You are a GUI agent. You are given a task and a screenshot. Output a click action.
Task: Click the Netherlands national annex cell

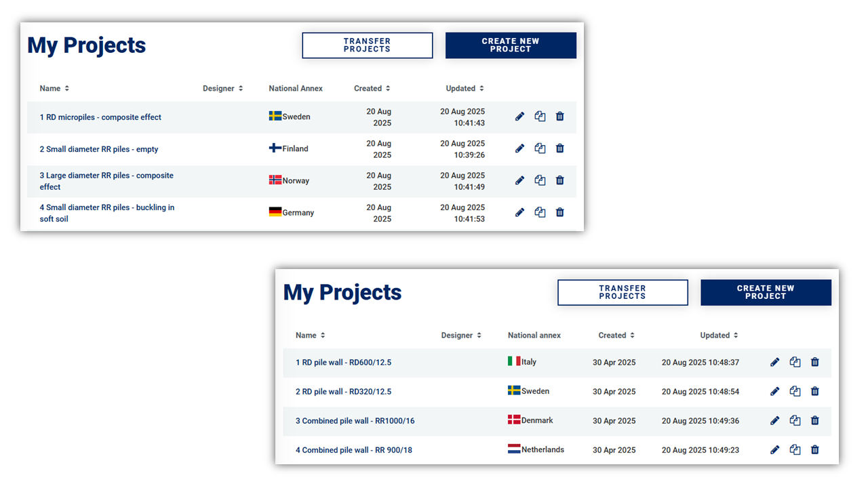536,449
